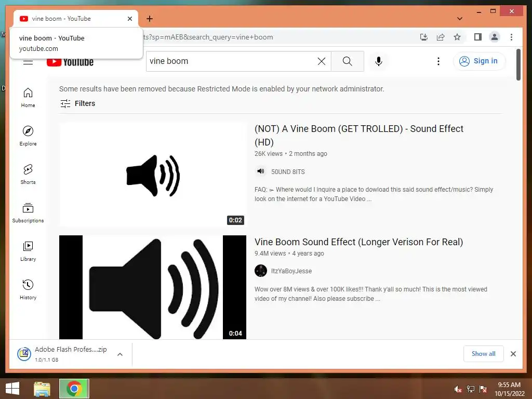
Task: Click the share page icon in address bar
Action: tap(441, 37)
